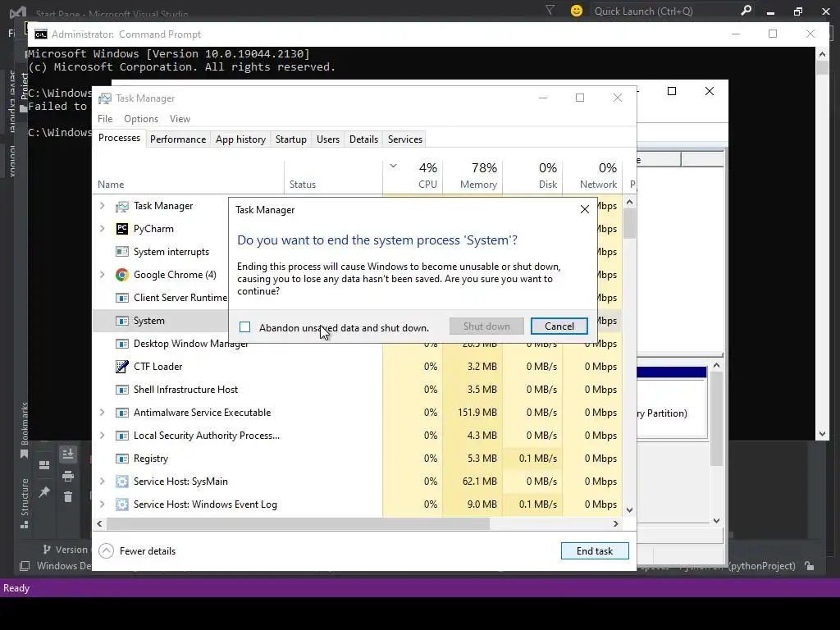Click the Quick Launch search magnifier icon

point(746,10)
